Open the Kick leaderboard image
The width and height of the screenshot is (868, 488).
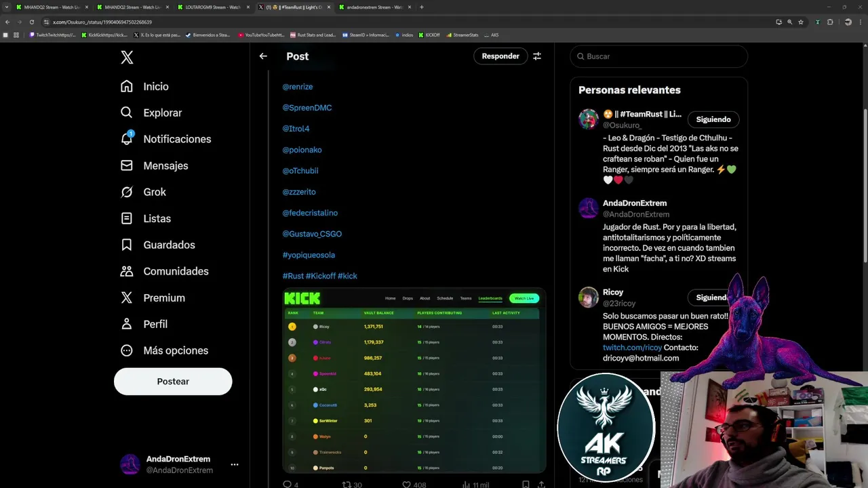(414, 380)
